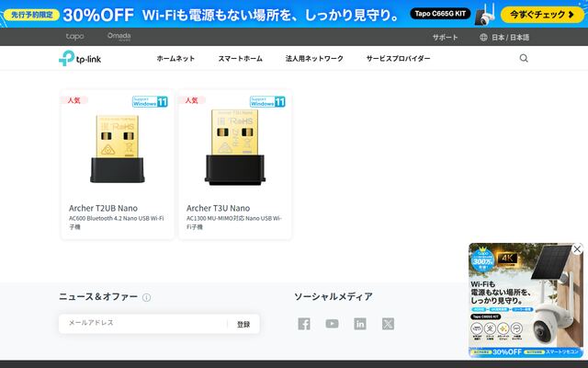Click the info icon beside ニュース＆オファー
Viewport: 588px width, 368px height.
(x=147, y=297)
